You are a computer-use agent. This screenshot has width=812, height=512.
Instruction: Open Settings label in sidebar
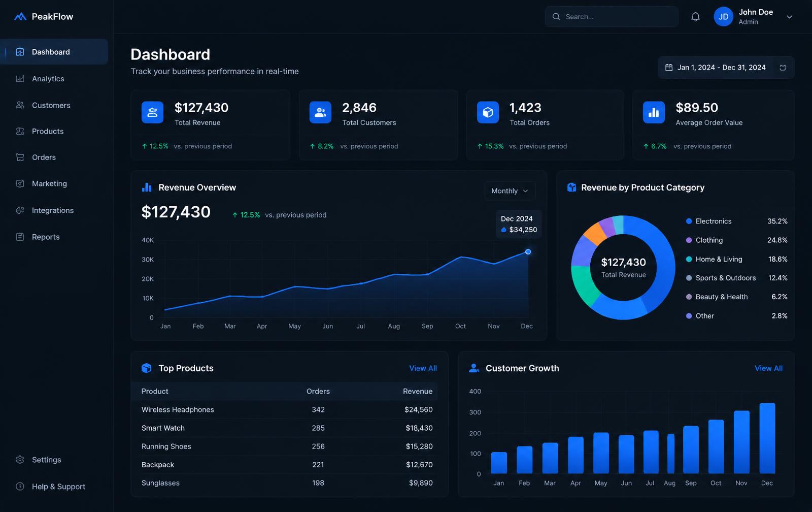47,460
